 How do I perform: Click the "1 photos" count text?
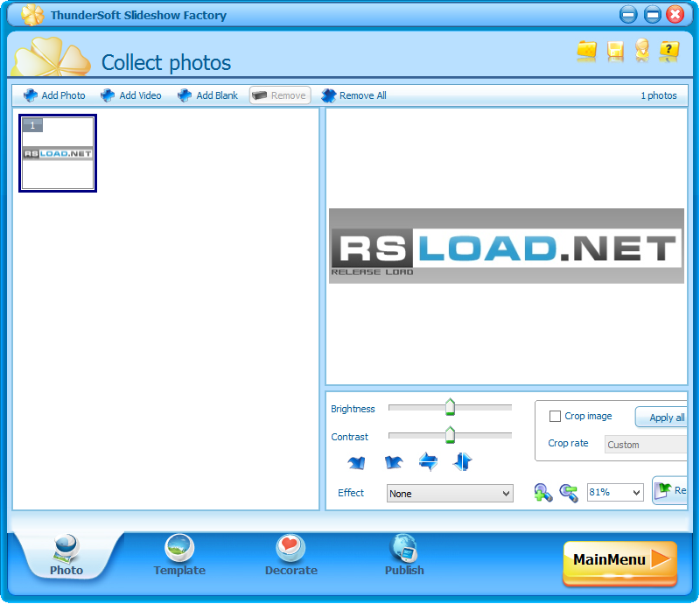click(659, 95)
